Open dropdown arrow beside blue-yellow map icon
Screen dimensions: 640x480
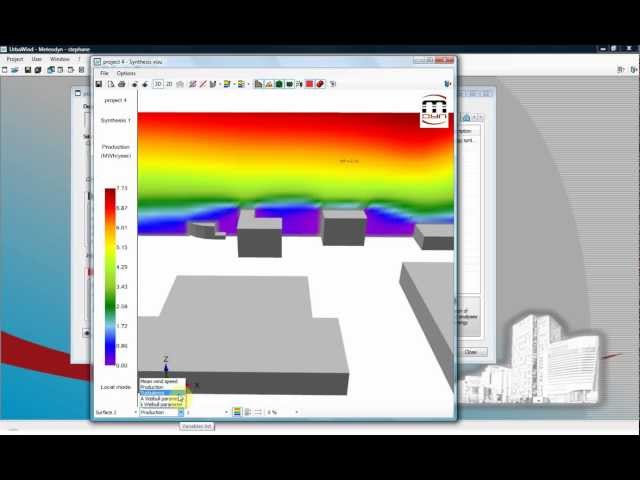coord(234,84)
